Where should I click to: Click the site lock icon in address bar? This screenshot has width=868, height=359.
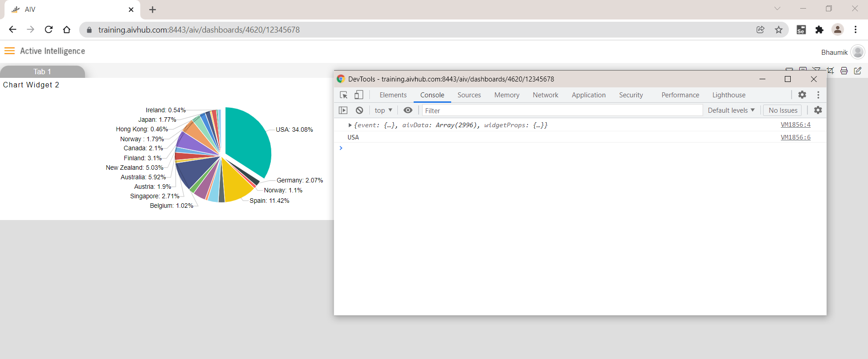click(89, 30)
